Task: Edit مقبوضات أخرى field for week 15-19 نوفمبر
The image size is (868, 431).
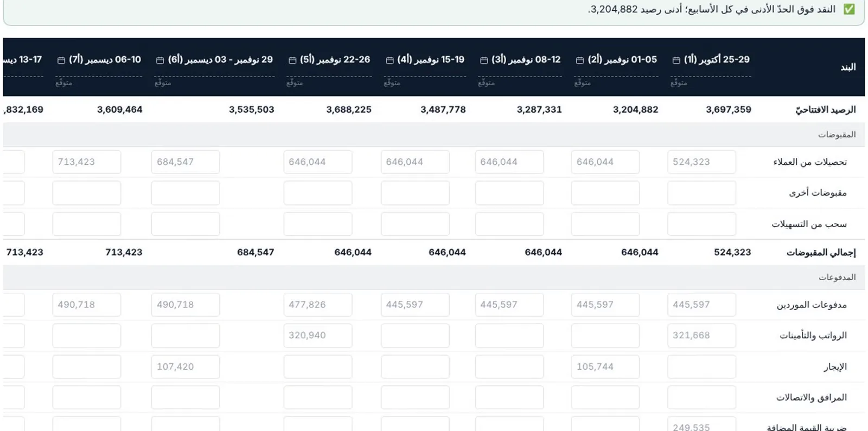Action: (415, 193)
